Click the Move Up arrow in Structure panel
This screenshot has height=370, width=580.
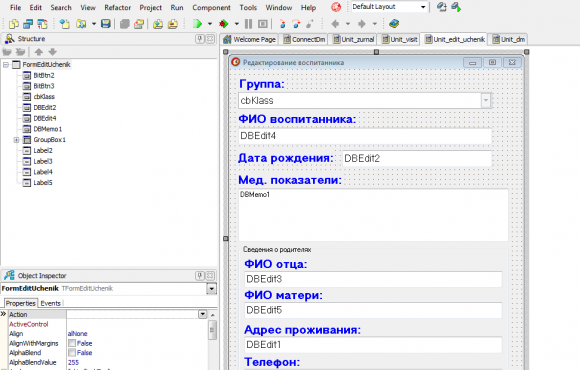(39, 52)
